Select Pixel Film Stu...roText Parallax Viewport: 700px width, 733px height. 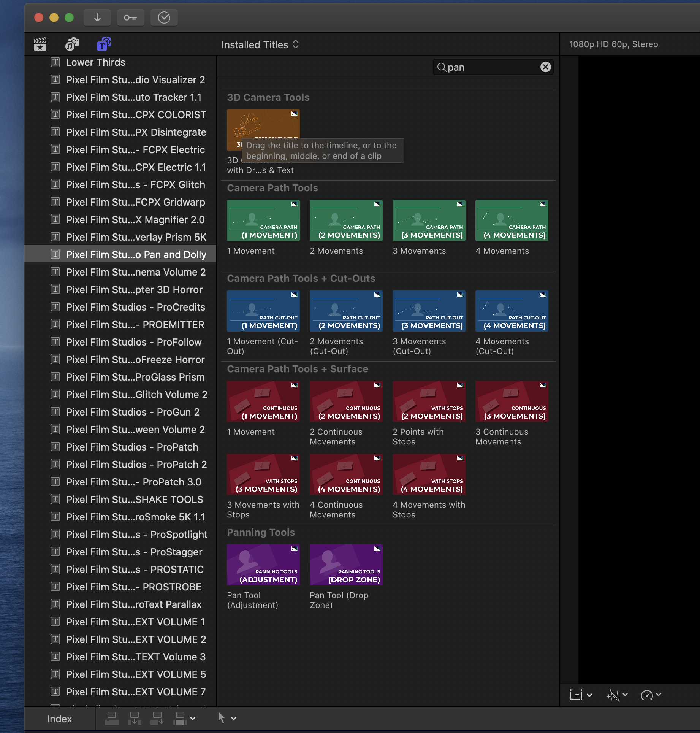(x=120, y=604)
